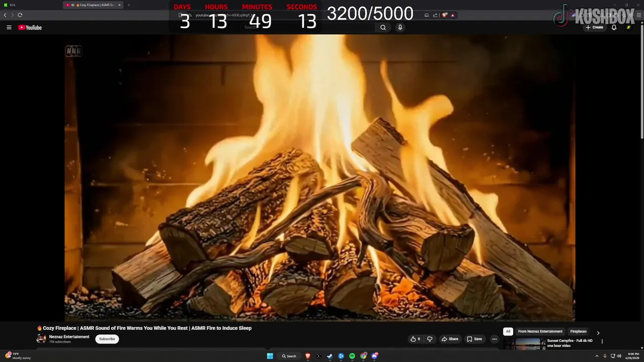
Task: Click the system tray volume icon
Action: coord(619,356)
